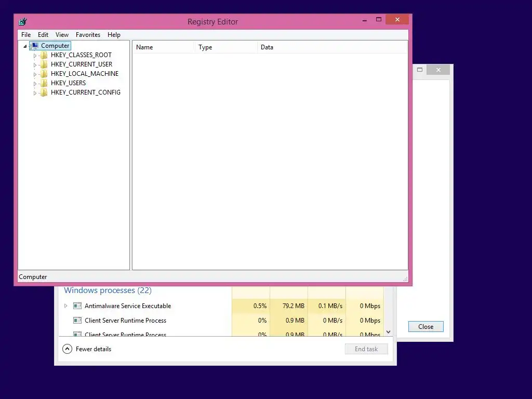
Task: Open the Help menu
Action: [x=114, y=35]
